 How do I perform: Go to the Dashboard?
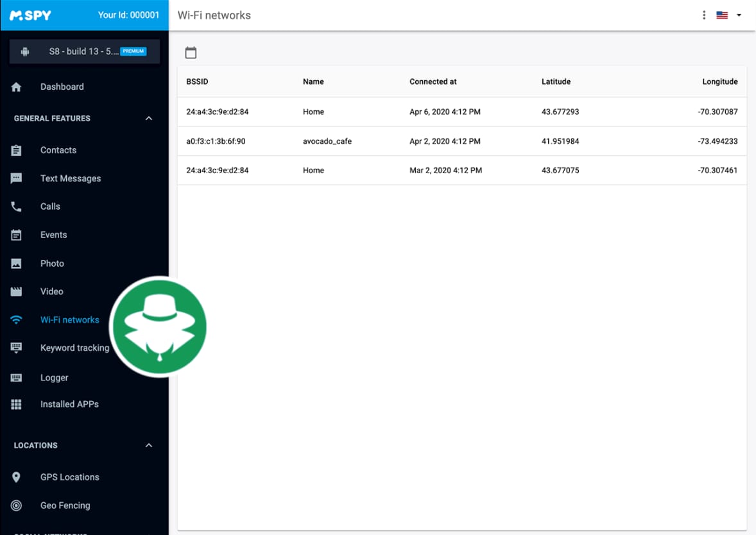[x=62, y=86]
